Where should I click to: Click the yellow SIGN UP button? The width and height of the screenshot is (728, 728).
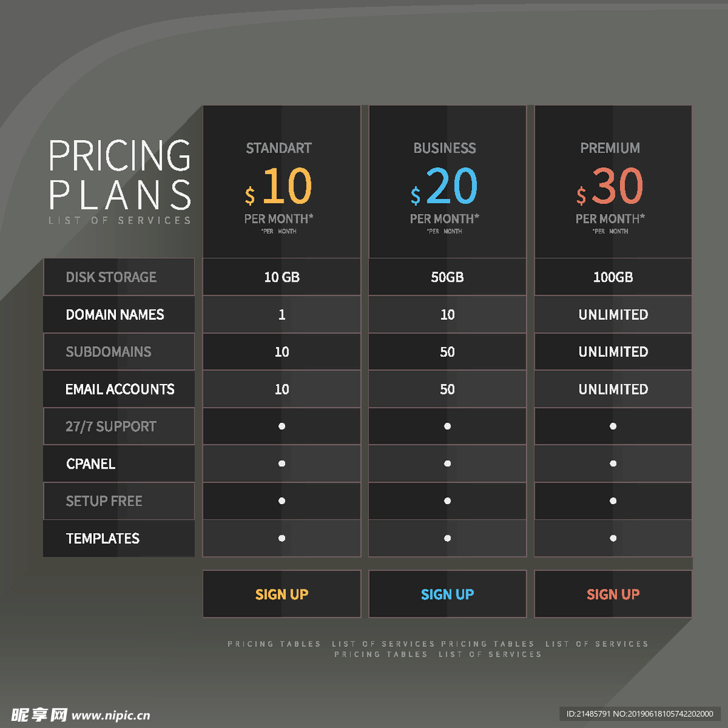282,594
